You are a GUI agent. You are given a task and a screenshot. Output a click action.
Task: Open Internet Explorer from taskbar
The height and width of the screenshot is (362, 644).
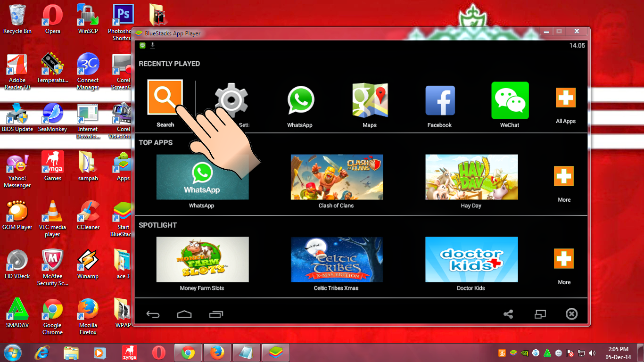click(x=42, y=353)
